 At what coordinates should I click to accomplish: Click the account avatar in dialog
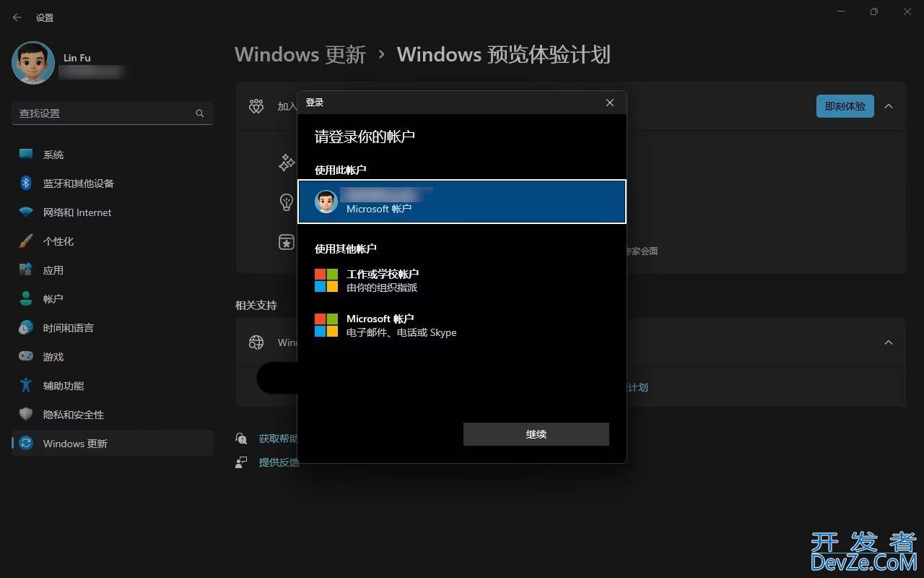(x=326, y=202)
